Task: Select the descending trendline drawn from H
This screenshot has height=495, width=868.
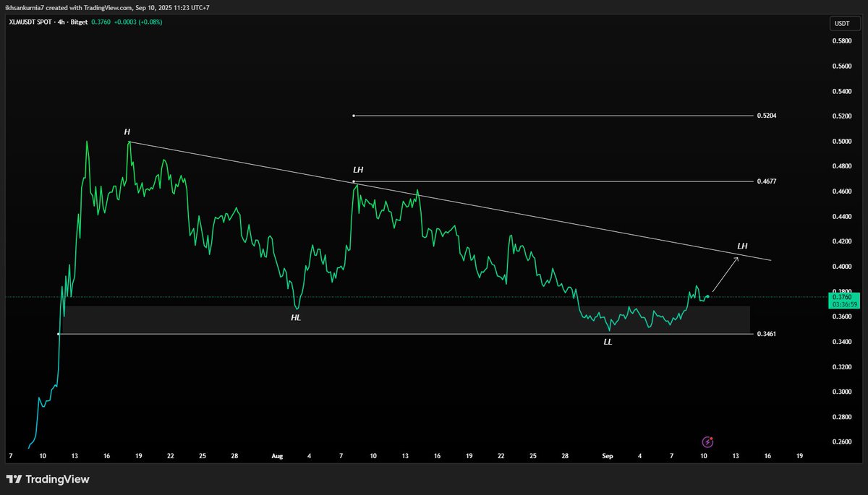Action: [x=450, y=200]
